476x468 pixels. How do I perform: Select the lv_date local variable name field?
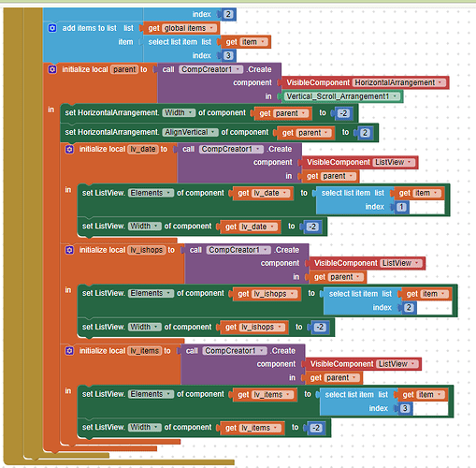coord(143,149)
